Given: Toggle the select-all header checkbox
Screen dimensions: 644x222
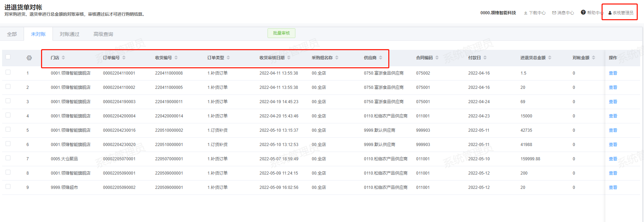Looking at the screenshot, I should point(8,57).
